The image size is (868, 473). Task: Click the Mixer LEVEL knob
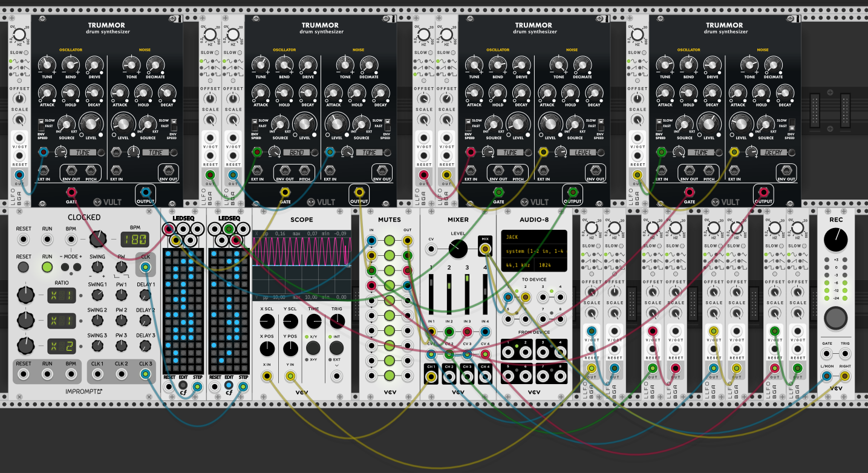coord(458,247)
